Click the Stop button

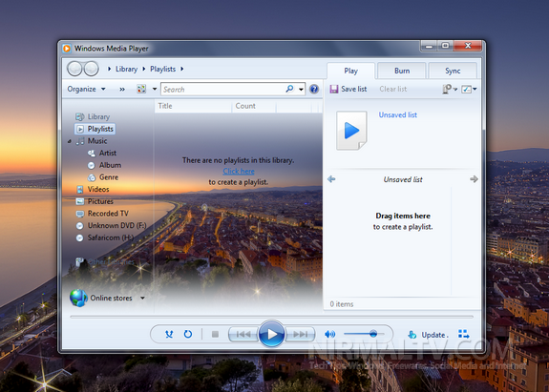(216, 335)
